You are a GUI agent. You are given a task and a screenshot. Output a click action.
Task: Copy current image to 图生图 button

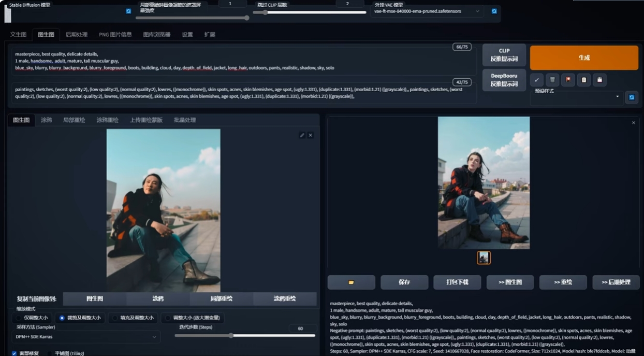[95, 299]
